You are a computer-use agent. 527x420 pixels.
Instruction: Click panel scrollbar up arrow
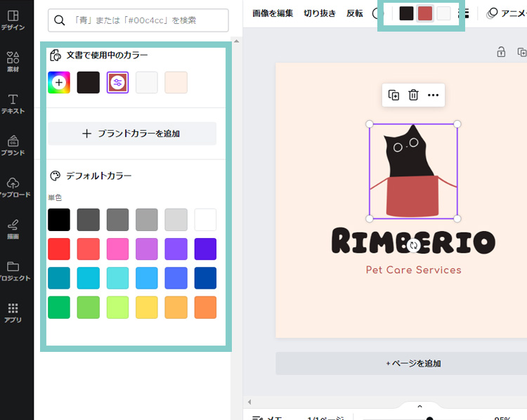[236, 41]
